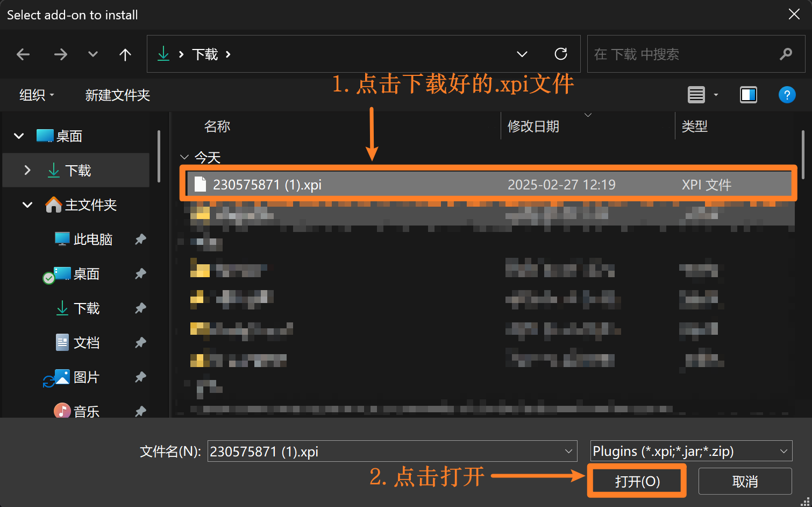Expand the address bar history dropdown

point(522,54)
